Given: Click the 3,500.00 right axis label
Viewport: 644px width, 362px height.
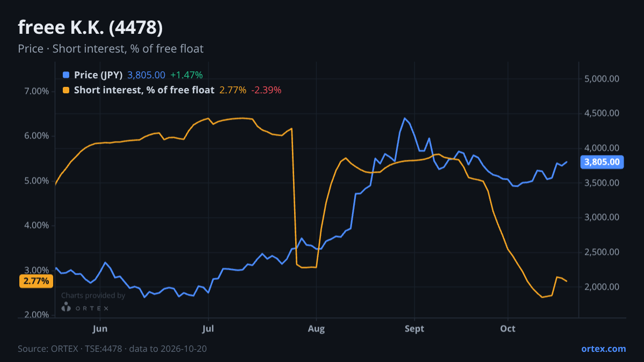Looking at the screenshot, I should point(602,183).
